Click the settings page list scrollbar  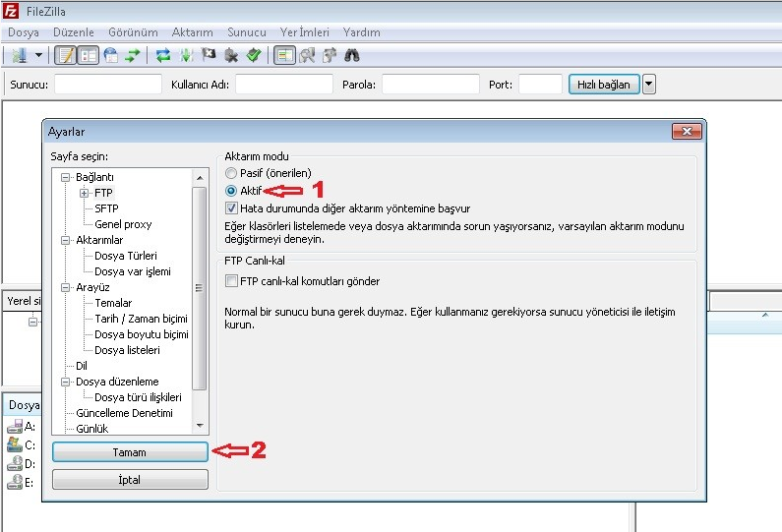coord(200,295)
